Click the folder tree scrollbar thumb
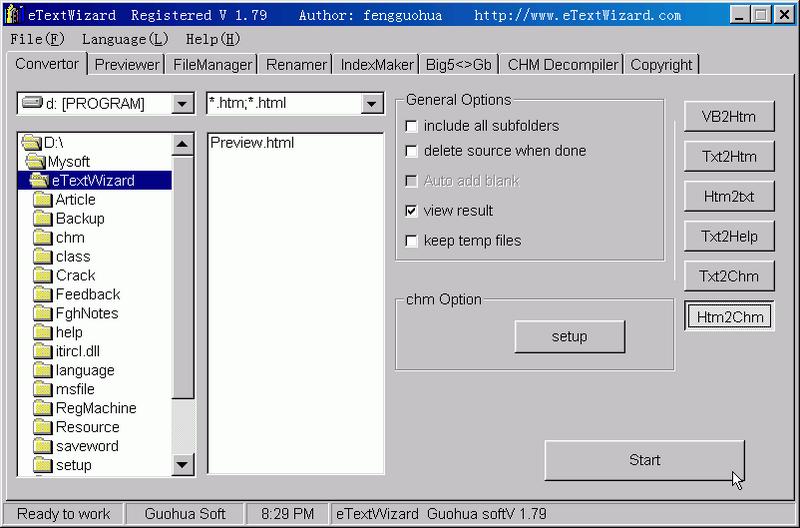 pyautogui.click(x=183, y=277)
